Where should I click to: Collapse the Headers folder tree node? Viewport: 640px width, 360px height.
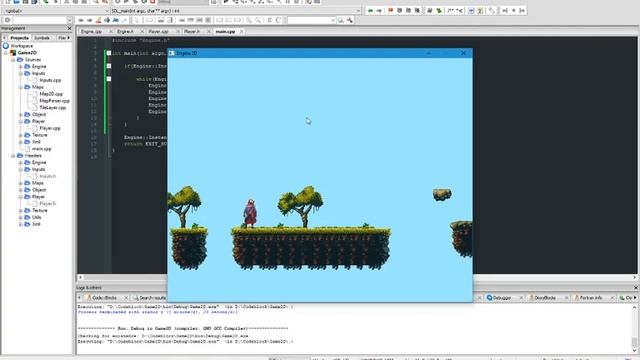tap(13, 156)
